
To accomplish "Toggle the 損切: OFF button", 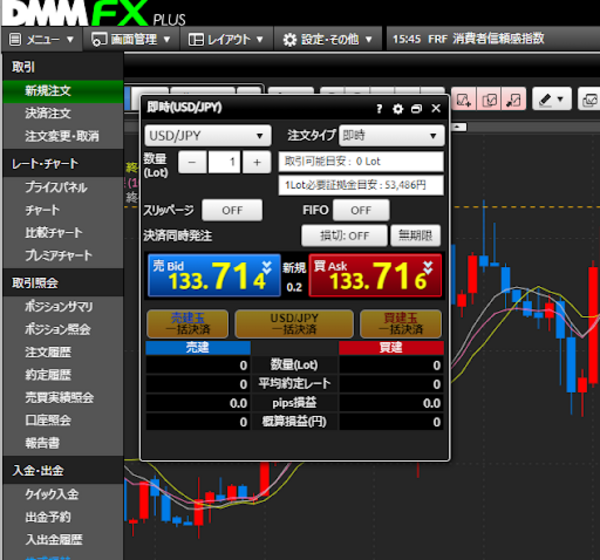I will 344,235.
